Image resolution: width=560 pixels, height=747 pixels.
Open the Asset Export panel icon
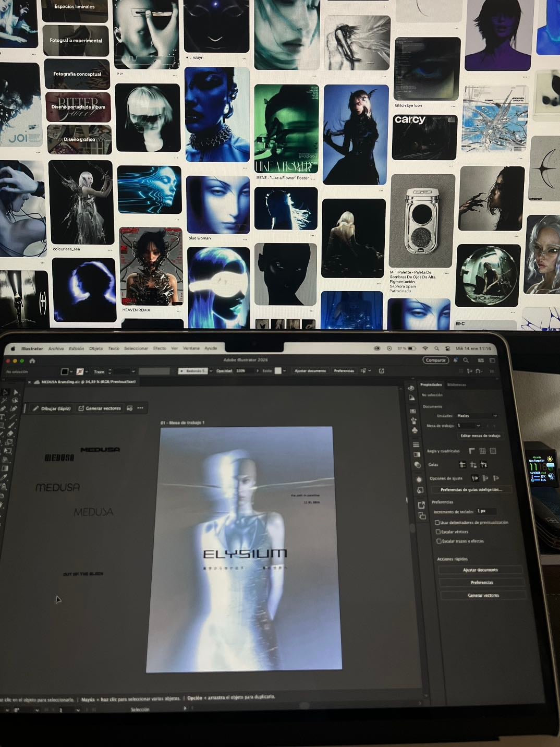pyautogui.click(x=421, y=505)
